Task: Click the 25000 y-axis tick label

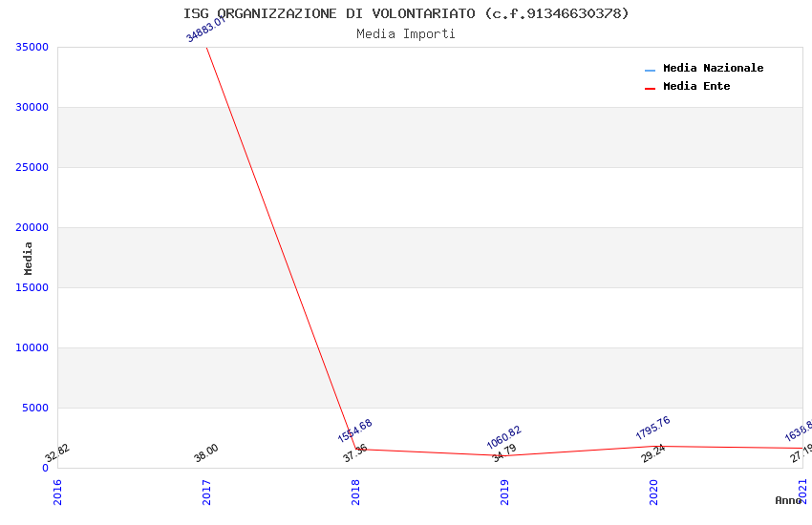Action: pos(32,167)
